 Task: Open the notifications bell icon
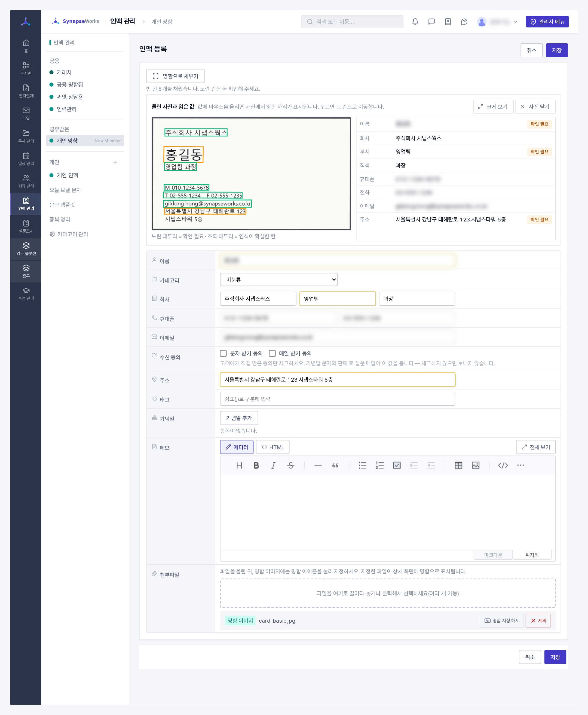pyautogui.click(x=415, y=22)
